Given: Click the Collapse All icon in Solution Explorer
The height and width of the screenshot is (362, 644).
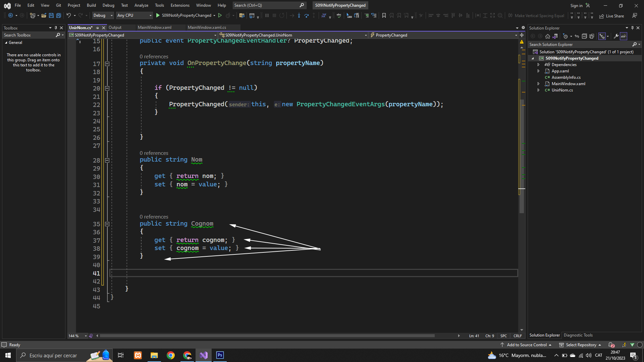Looking at the screenshot, I should point(584,36).
